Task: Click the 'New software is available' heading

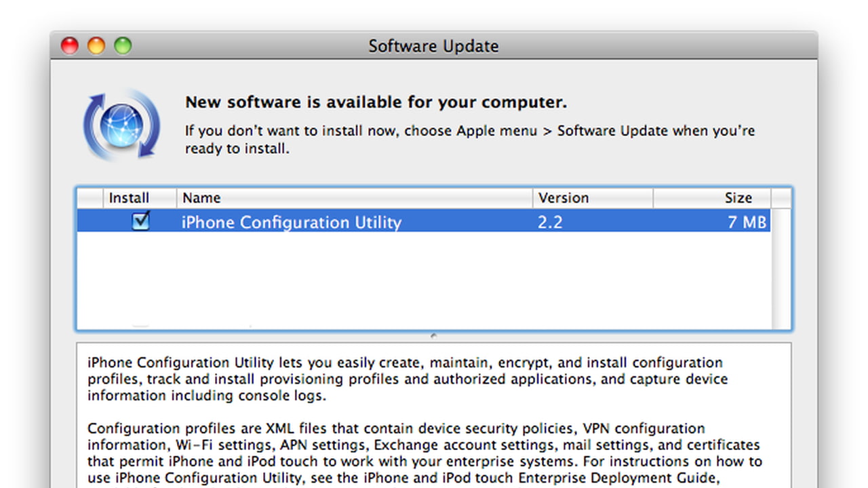Action: (x=376, y=102)
